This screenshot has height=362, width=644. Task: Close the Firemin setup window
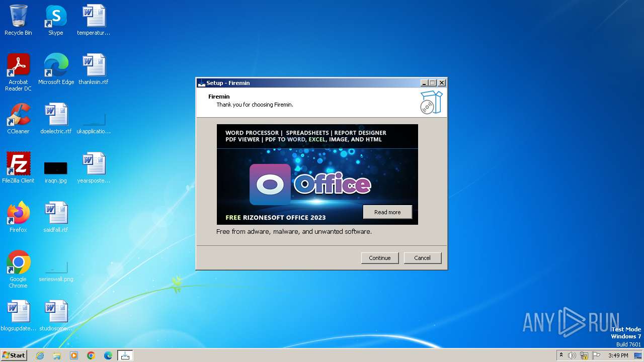(442, 83)
